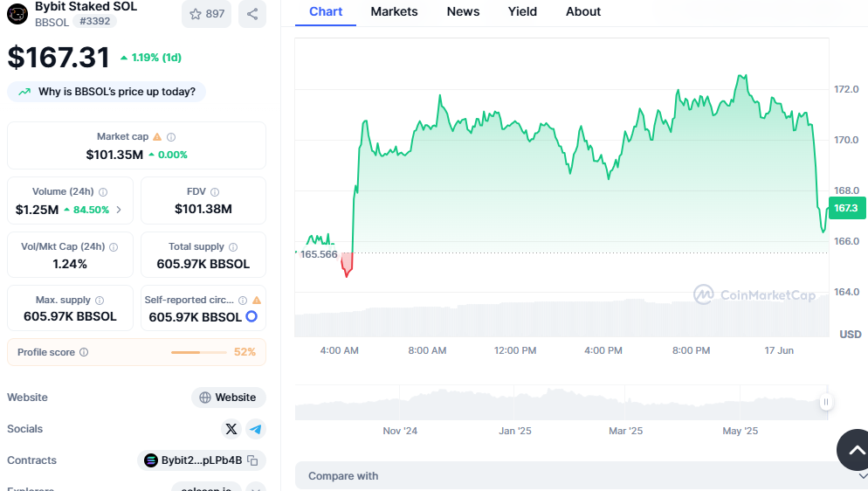868x491 pixels.
Task: Click Market cap warning triangle icon
Action: tap(157, 136)
